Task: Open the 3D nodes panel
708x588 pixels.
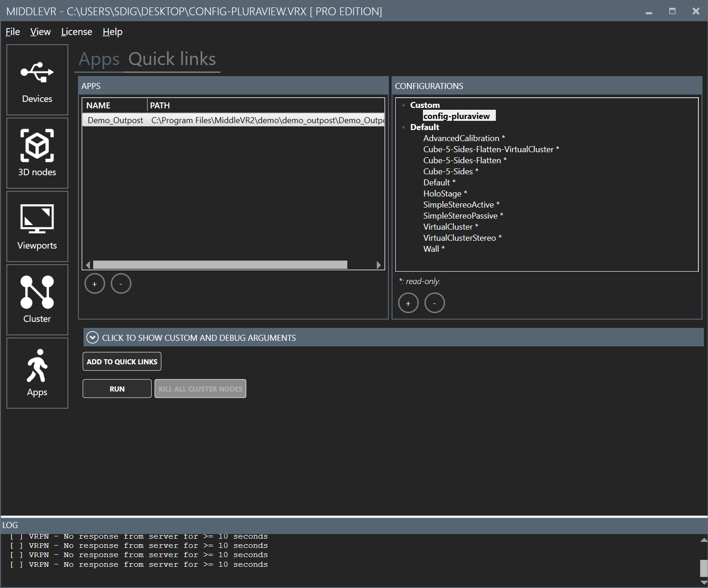Action: pyautogui.click(x=37, y=153)
